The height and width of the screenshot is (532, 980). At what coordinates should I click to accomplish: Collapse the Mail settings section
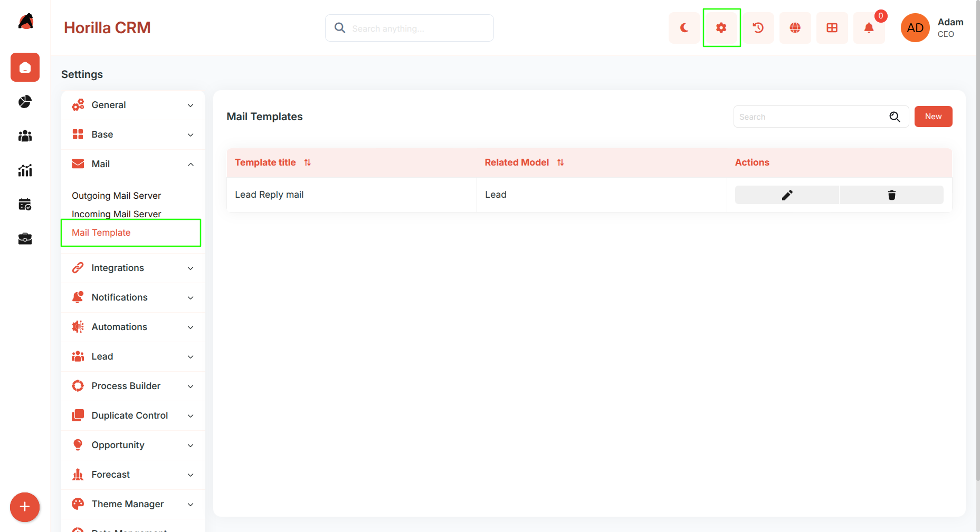coord(133,164)
